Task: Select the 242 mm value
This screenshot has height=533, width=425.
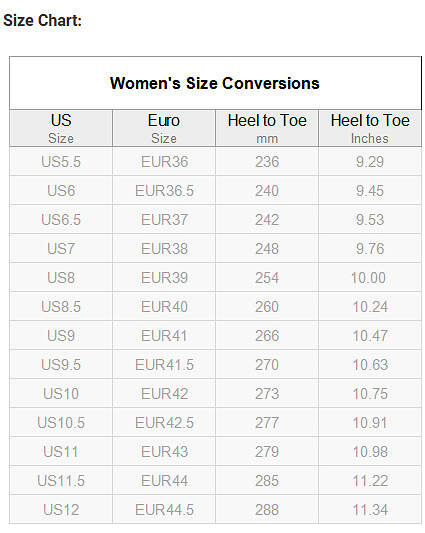Action: tap(267, 220)
